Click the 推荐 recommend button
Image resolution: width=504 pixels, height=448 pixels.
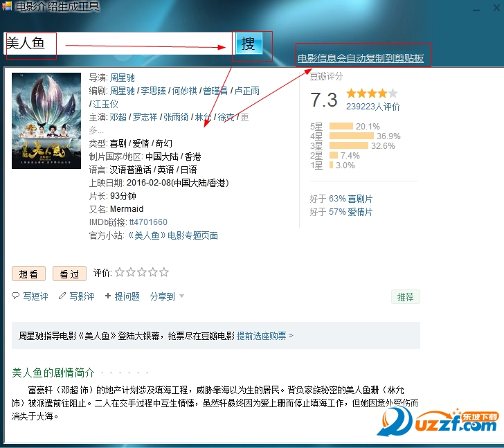405,297
